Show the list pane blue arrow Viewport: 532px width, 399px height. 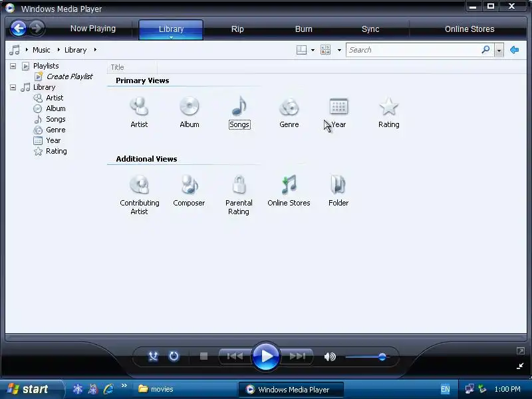click(x=514, y=50)
